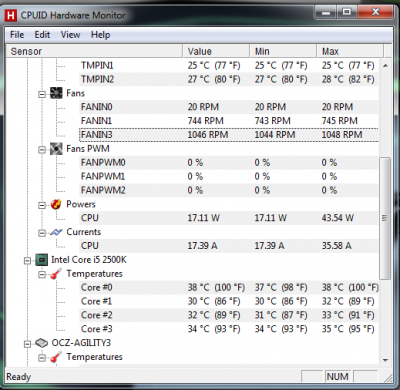
Task: Click the Value column header
Action: pos(216,51)
